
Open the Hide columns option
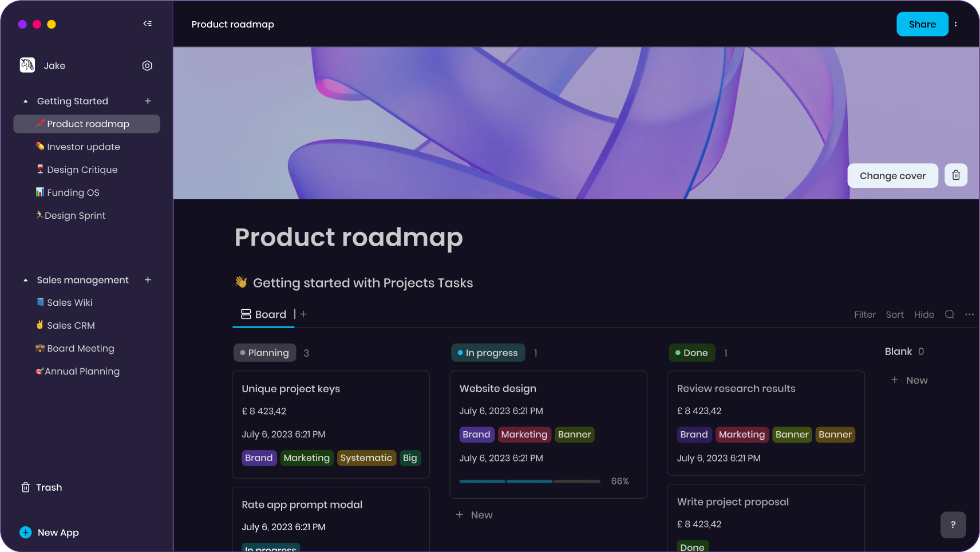pos(923,314)
